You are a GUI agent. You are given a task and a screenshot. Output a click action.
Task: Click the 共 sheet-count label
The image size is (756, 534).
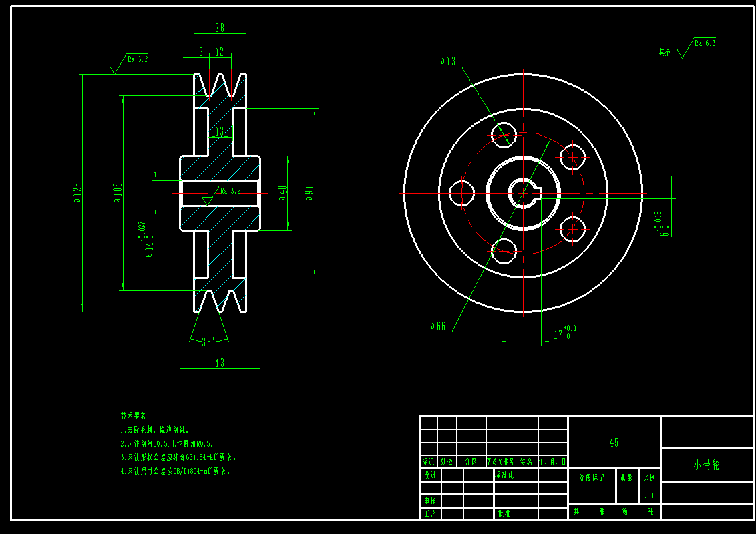click(x=576, y=512)
